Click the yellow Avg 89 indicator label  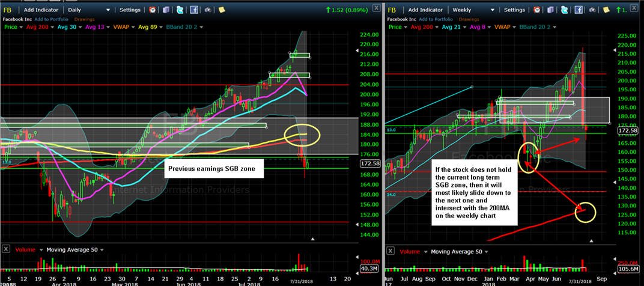[x=148, y=27]
